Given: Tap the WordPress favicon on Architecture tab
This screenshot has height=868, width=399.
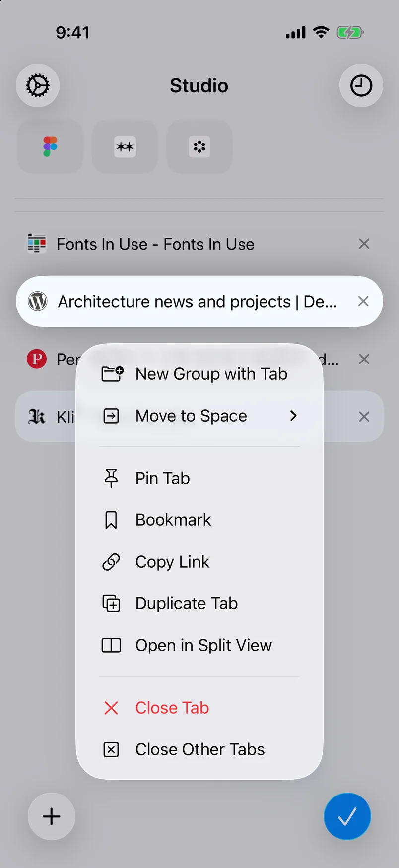Looking at the screenshot, I should (x=38, y=301).
